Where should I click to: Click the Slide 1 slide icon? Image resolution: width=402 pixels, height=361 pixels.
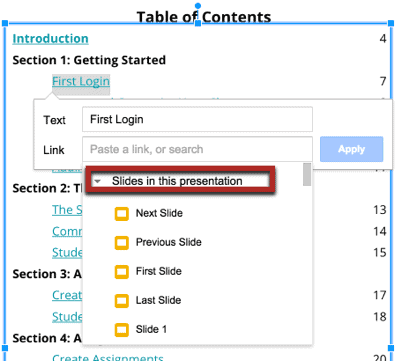tap(122, 330)
